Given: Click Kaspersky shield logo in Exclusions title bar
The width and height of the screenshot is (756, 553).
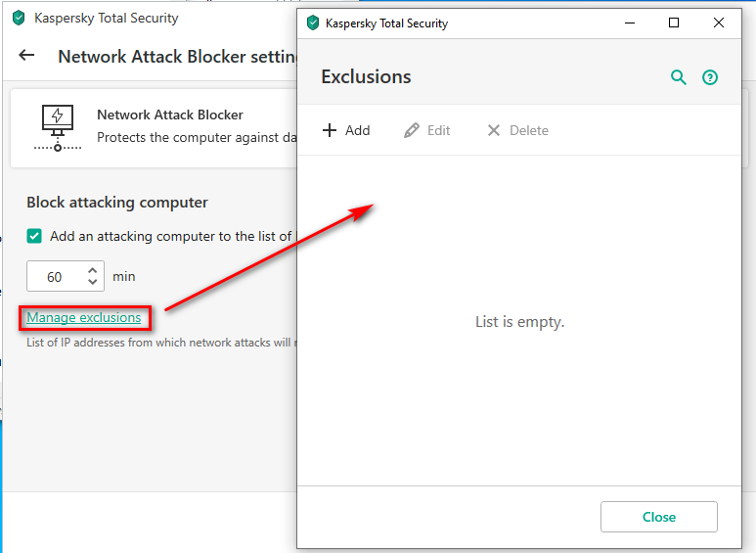Looking at the screenshot, I should coord(313,23).
